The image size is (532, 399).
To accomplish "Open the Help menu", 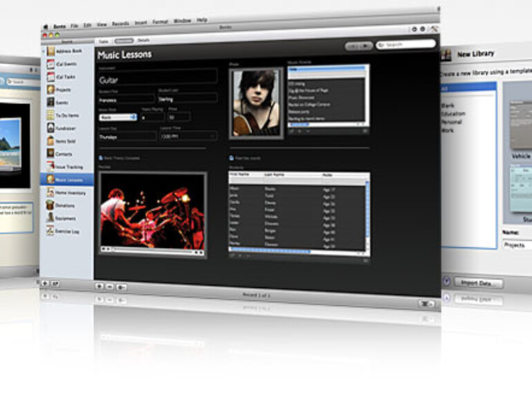I will click(202, 20).
